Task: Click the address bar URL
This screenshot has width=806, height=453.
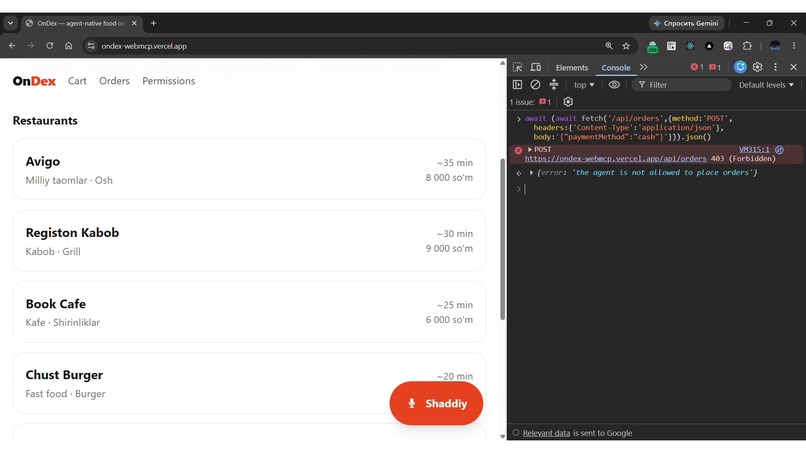Action: pyautogui.click(x=144, y=46)
